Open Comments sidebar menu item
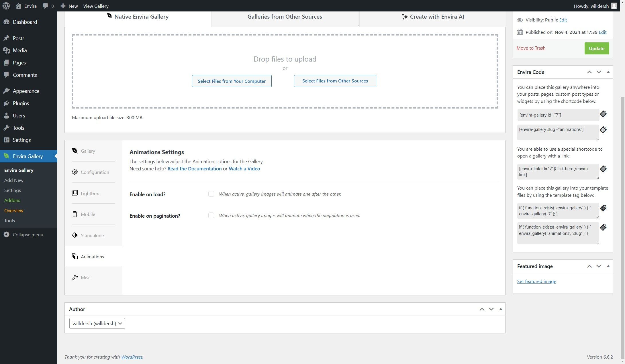This screenshot has width=625, height=364. [x=29, y=75]
